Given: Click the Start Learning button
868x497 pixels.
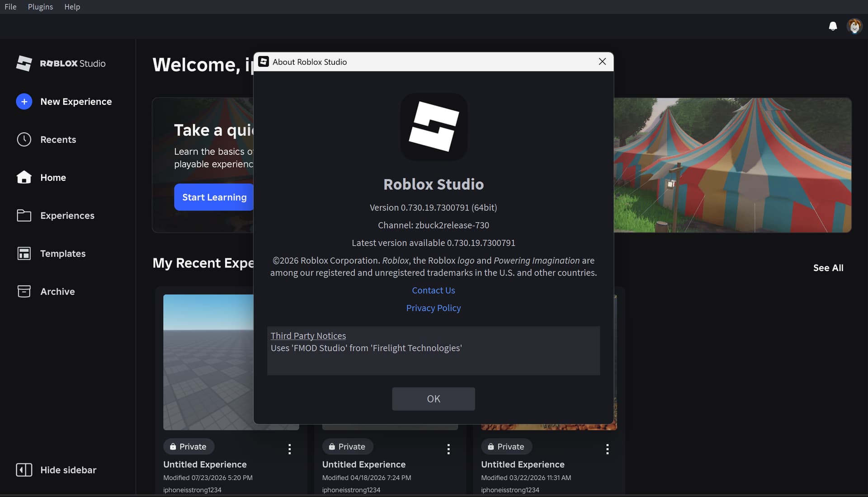Looking at the screenshot, I should pos(214,197).
